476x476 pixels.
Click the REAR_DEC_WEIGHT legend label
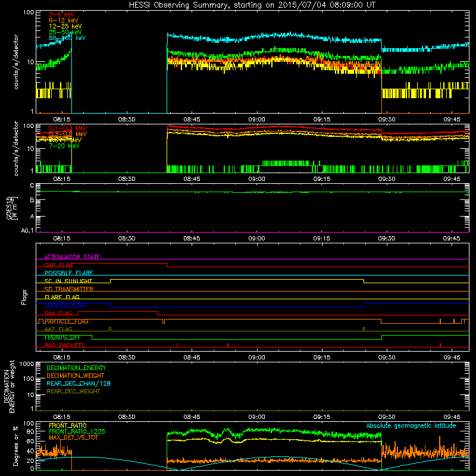(x=73, y=392)
